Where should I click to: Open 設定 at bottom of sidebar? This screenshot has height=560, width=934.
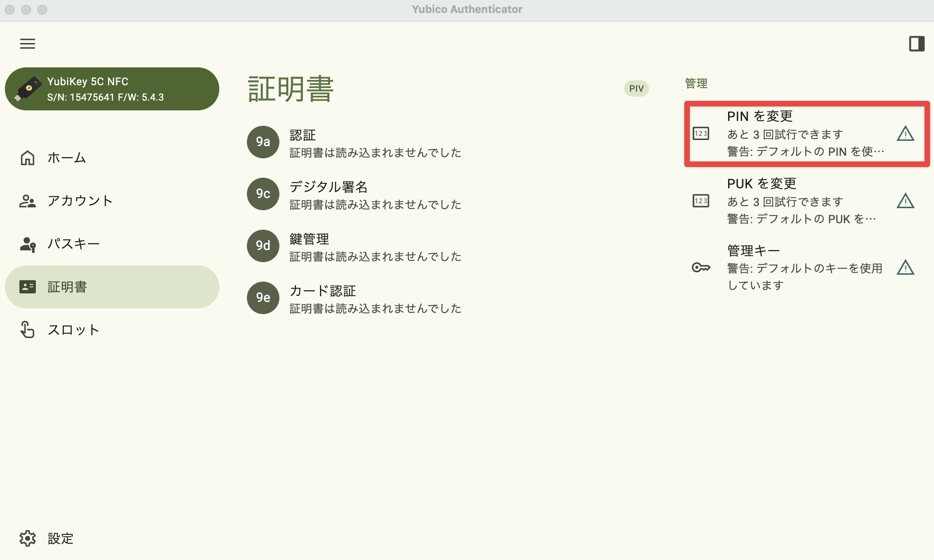click(112, 538)
